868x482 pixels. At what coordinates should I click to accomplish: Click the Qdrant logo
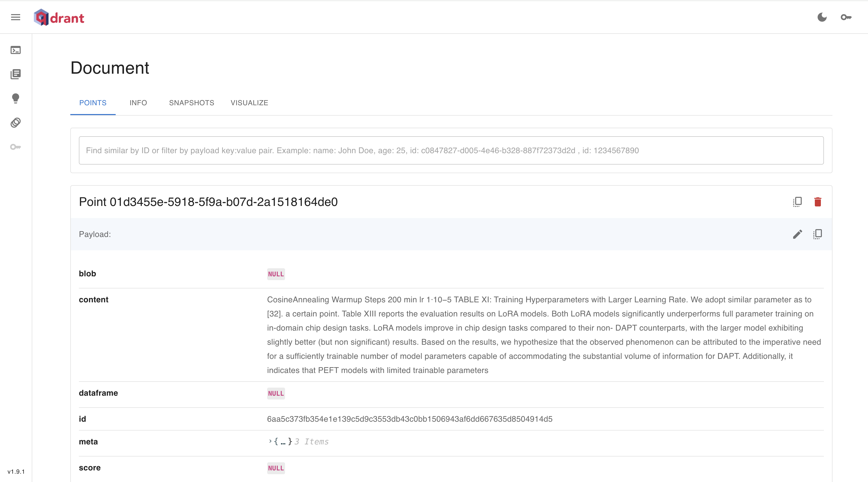coord(59,18)
